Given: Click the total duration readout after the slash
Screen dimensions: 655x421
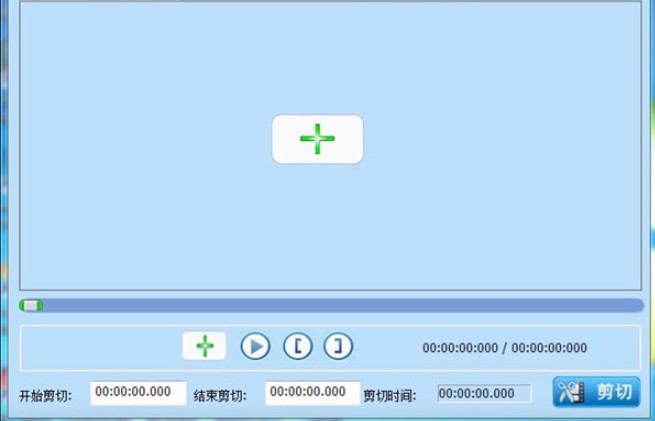Looking at the screenshot, I should tap(549, 347).
